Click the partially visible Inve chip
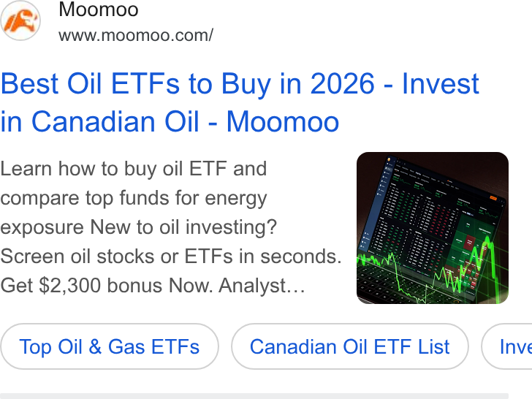532x399 pixels. click(508, 346)
